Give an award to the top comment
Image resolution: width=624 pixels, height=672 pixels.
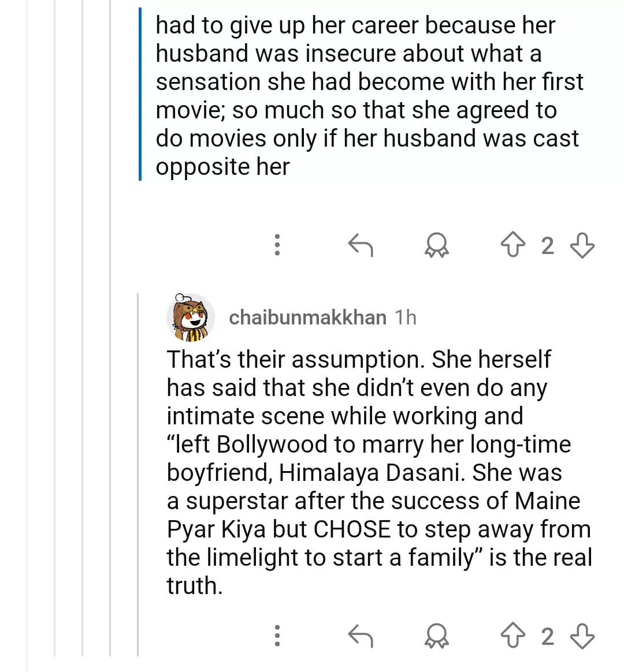click(437, 245)
